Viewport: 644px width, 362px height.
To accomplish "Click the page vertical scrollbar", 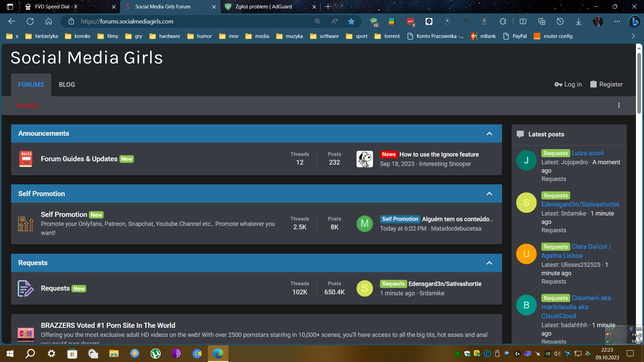I will point(639,84).
